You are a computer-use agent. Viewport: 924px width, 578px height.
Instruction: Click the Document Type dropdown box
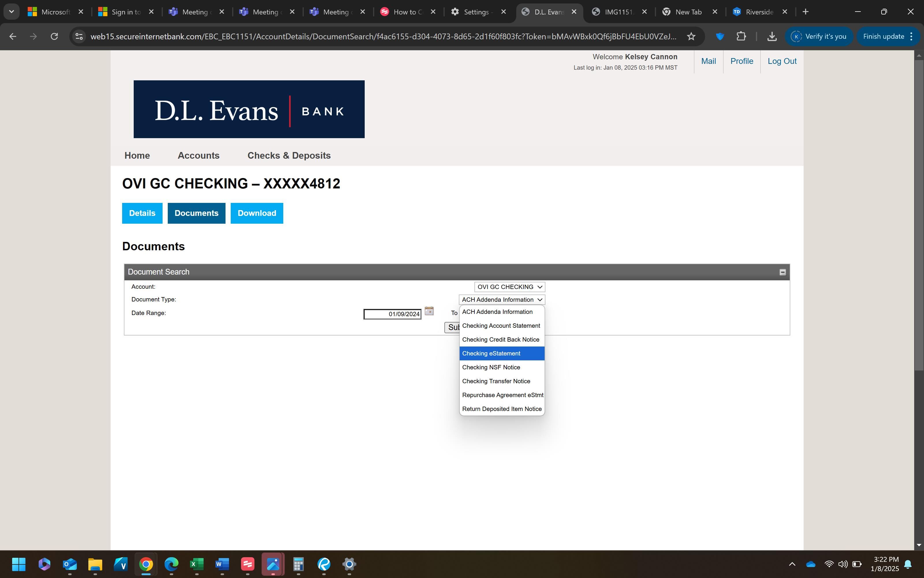point(502,300)
